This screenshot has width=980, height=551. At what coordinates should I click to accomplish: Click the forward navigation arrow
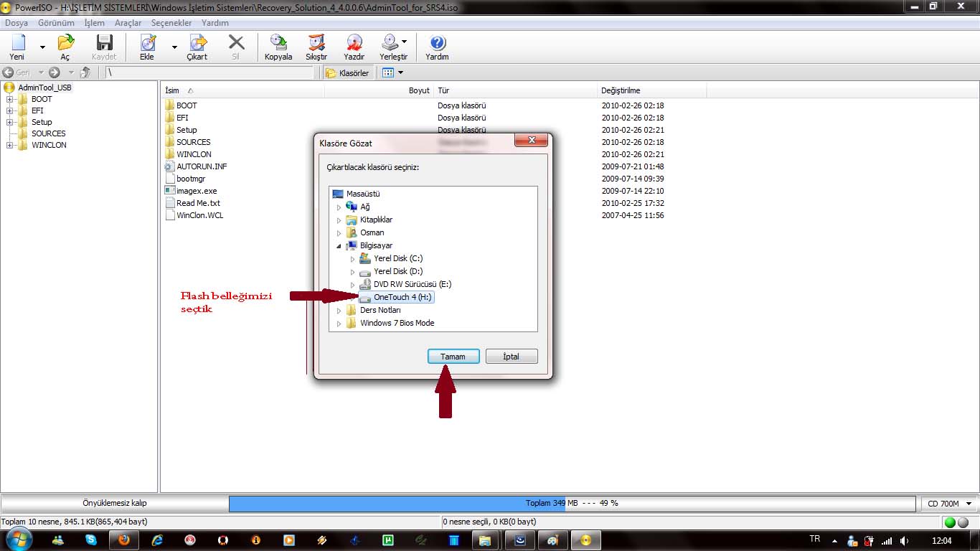(x=54, y=72)
